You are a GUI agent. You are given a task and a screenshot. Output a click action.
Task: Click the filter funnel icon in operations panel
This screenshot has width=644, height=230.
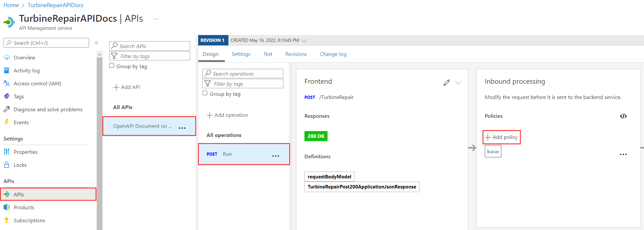tap(208, 84)
